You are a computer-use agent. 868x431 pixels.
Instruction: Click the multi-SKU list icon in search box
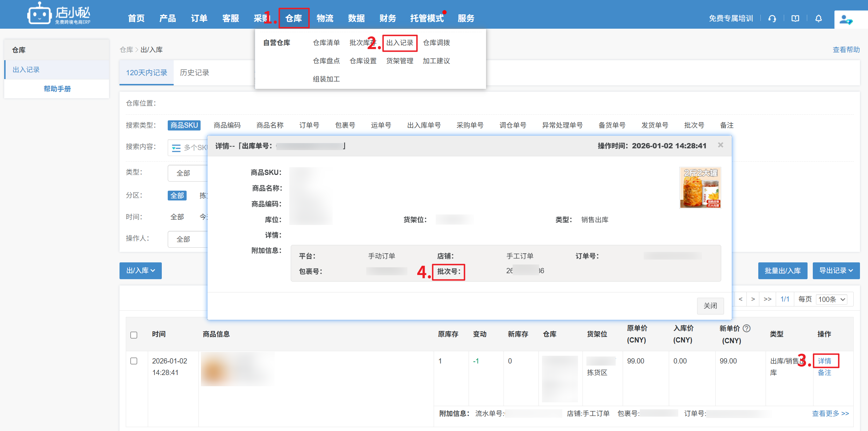[x=176, y=148]
